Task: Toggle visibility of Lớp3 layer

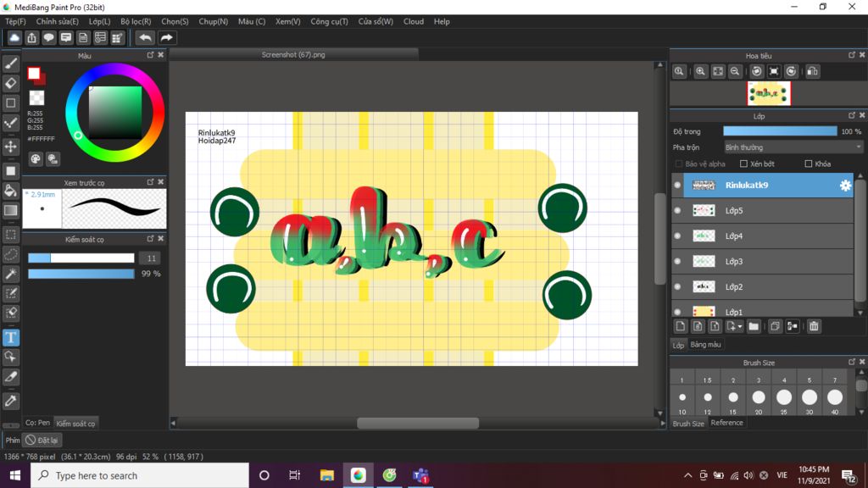Action: (x=677, y=262)
